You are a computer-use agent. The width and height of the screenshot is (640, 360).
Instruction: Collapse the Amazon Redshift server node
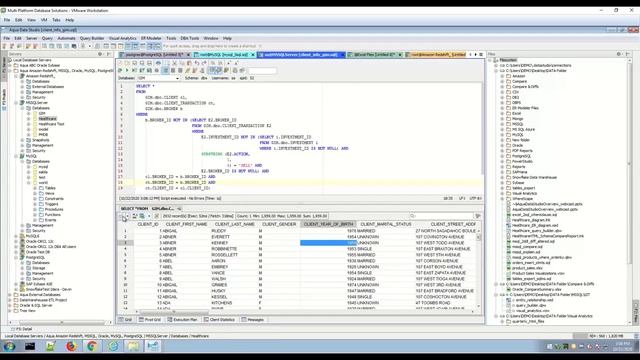pos(16,76)
